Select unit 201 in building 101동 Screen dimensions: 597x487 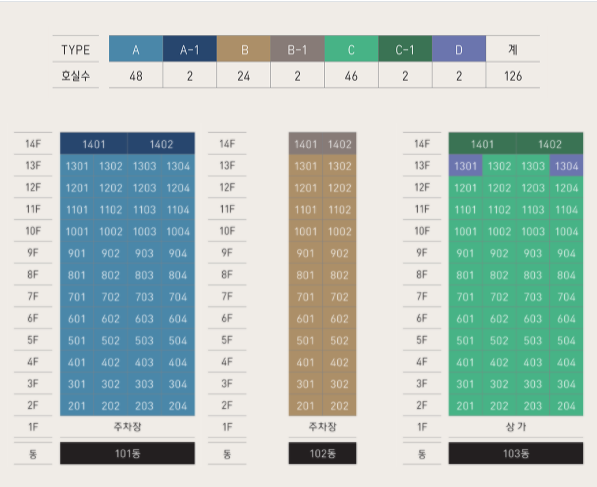pyautogui.click(x=77, y=406)
